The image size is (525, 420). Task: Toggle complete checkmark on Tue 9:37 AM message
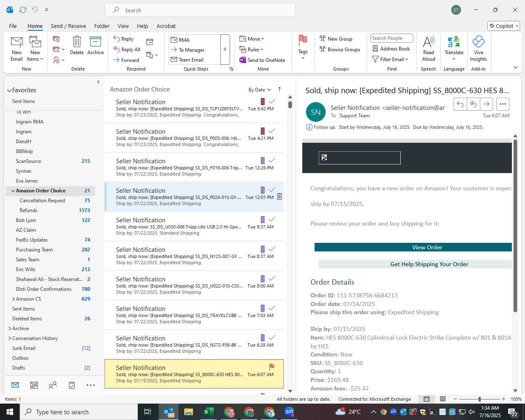(272, 219)
